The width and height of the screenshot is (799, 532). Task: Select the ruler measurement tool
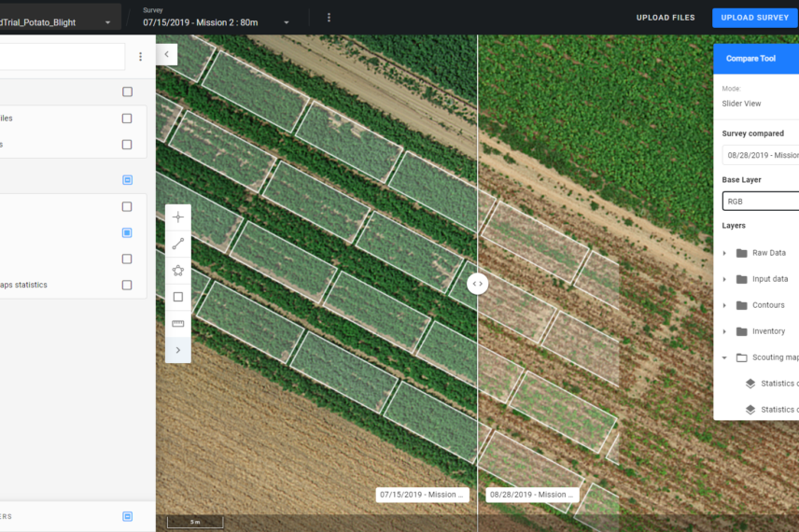[177, 324]
